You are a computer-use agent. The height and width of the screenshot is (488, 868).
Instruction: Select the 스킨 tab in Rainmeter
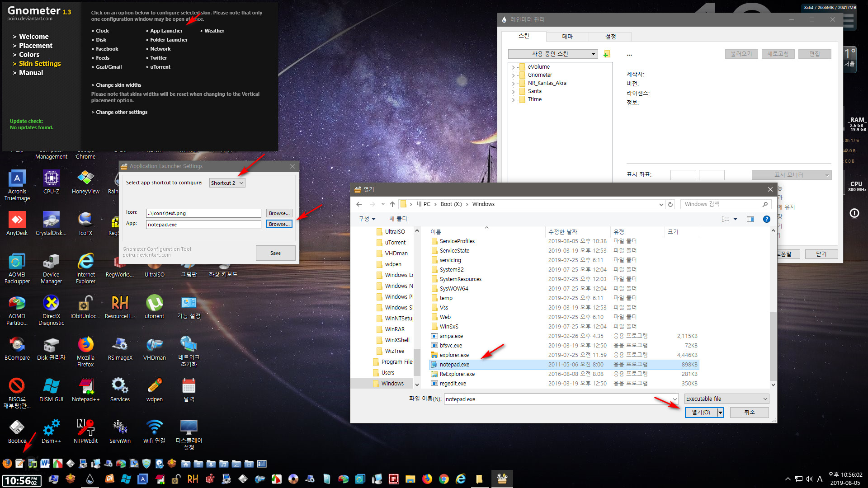pos(524,36)
